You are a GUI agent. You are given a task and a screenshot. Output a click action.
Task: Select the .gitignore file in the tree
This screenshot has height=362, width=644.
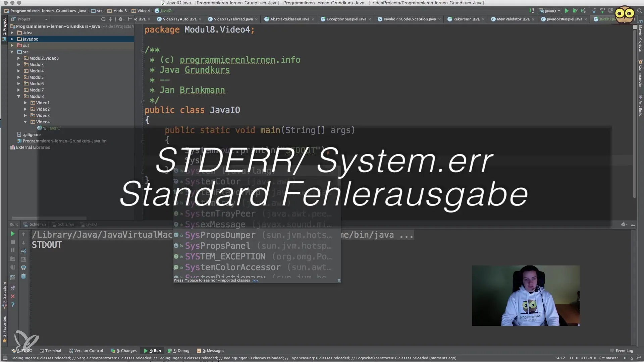pos(29,135)
